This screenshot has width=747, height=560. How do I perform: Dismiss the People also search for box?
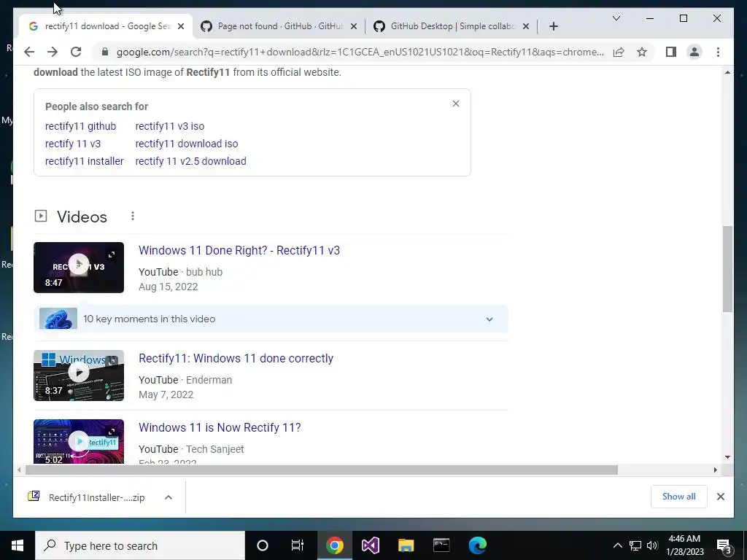click(x=456, y=104)
